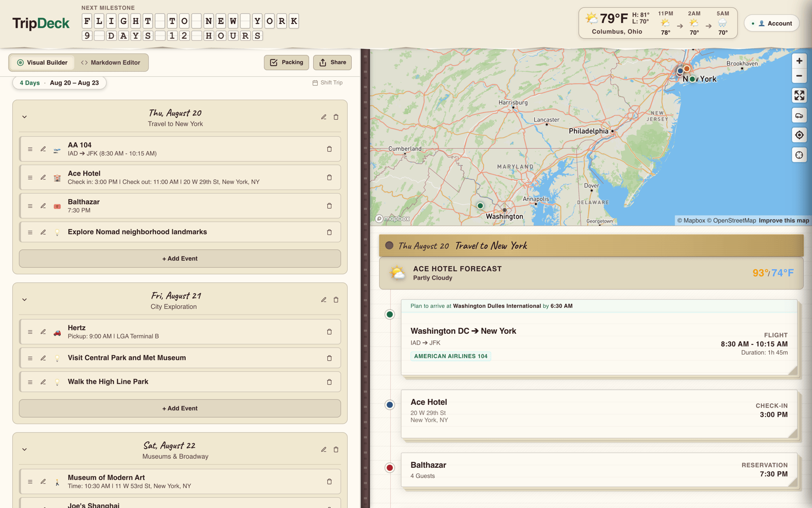The width and height of the screenshot is (812, 508).
Task: Select the red Balthazar timeline marker
Action: (x=390, y=468)
